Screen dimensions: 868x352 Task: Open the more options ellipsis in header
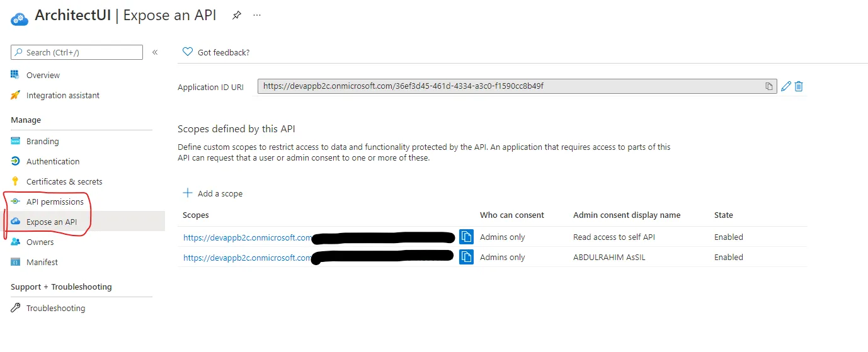click(257, 15)
